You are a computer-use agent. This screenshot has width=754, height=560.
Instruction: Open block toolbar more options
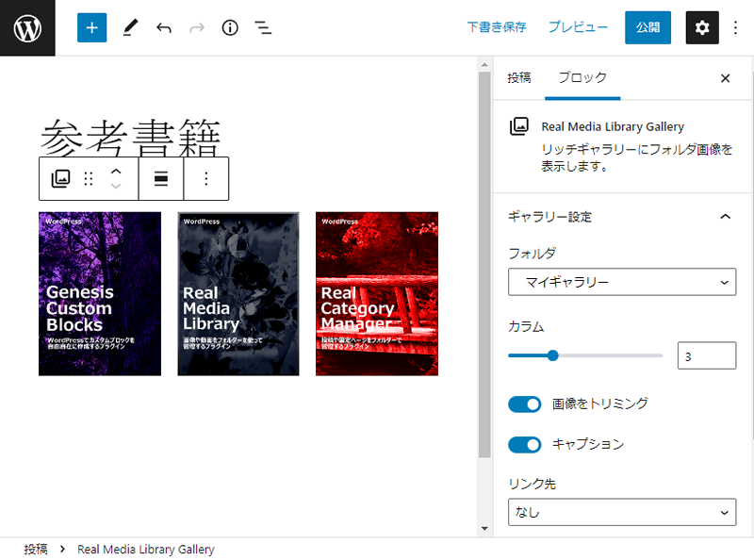(x=206, y=178)
